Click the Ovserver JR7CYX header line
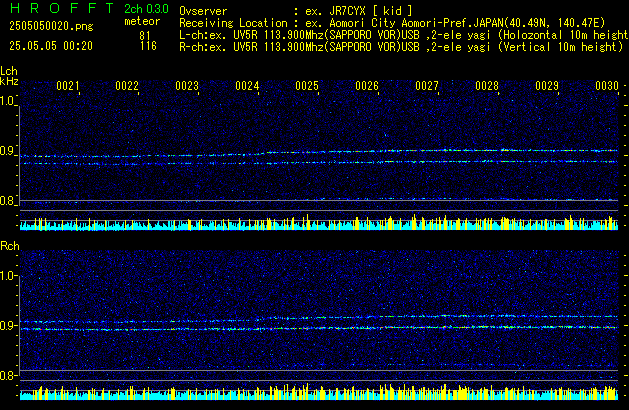Image resolution: width=629 pixels, height=410 pixels. [296, 11]
